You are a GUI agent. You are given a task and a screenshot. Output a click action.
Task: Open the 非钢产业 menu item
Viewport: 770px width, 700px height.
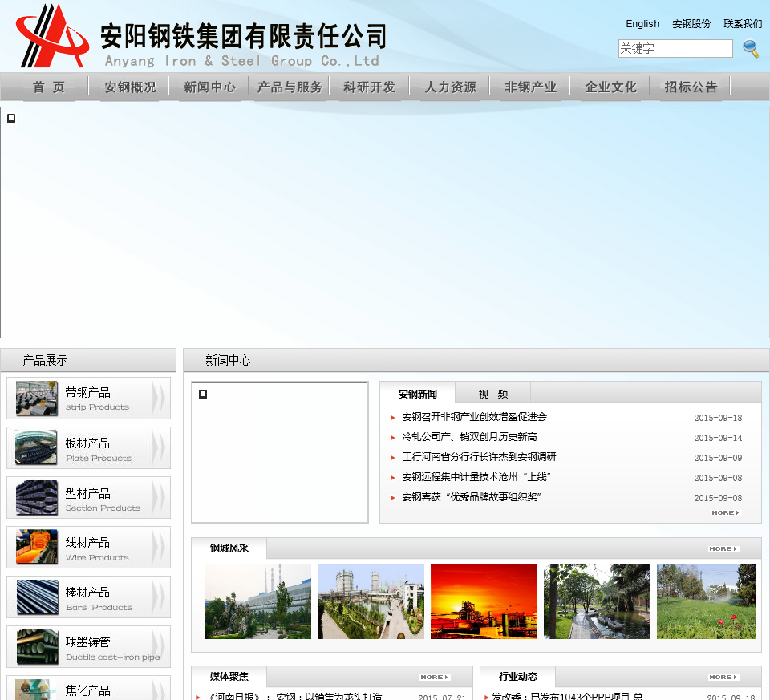pyautogui.click(x=530, y=87)
